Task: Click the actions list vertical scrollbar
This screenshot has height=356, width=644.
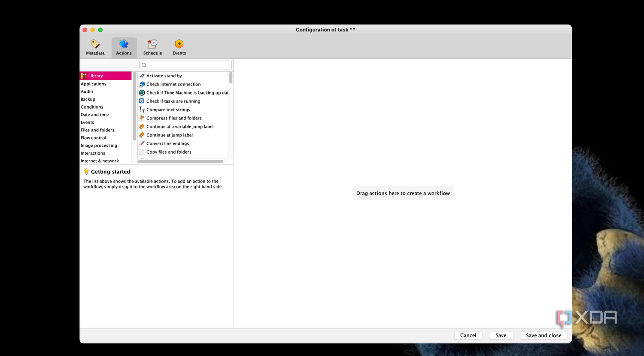Action: pyautogui.click(x=231, y=78)
